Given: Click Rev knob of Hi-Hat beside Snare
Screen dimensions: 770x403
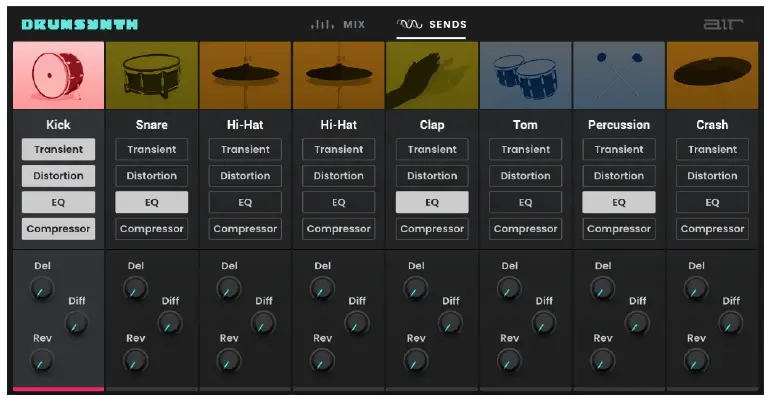Looking at the screenshot, I should 229,361.
